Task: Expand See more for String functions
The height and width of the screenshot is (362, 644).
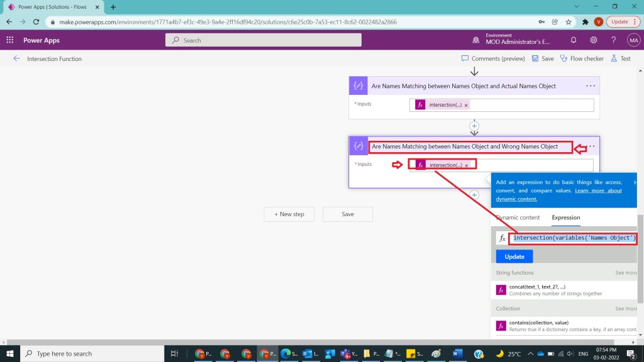Action: pyautogui.click(x=626, y=273)
